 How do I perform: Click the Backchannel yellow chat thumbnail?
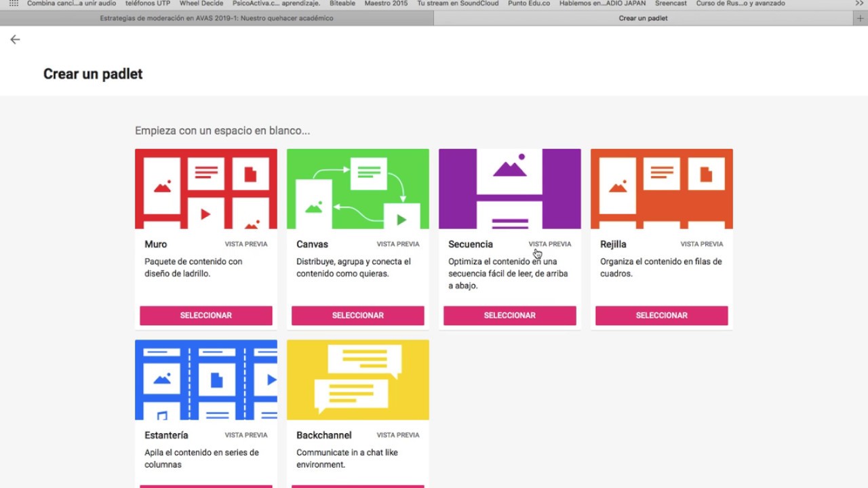point(358,380)
